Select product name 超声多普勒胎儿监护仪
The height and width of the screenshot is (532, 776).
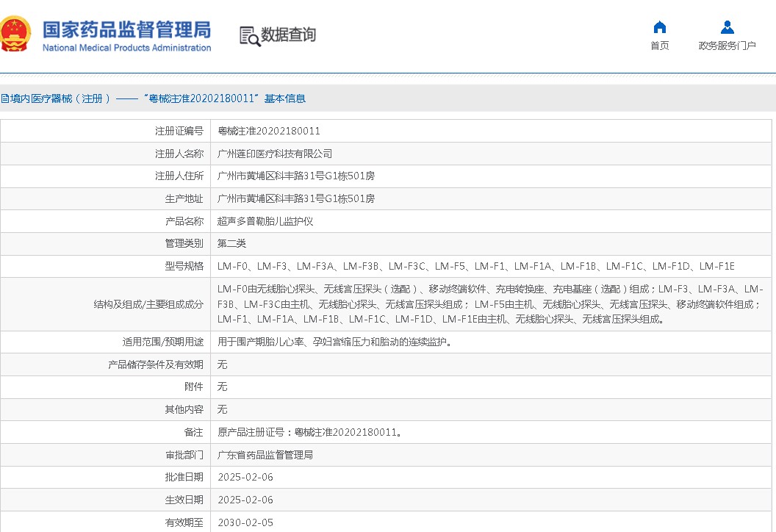[265, 221]
